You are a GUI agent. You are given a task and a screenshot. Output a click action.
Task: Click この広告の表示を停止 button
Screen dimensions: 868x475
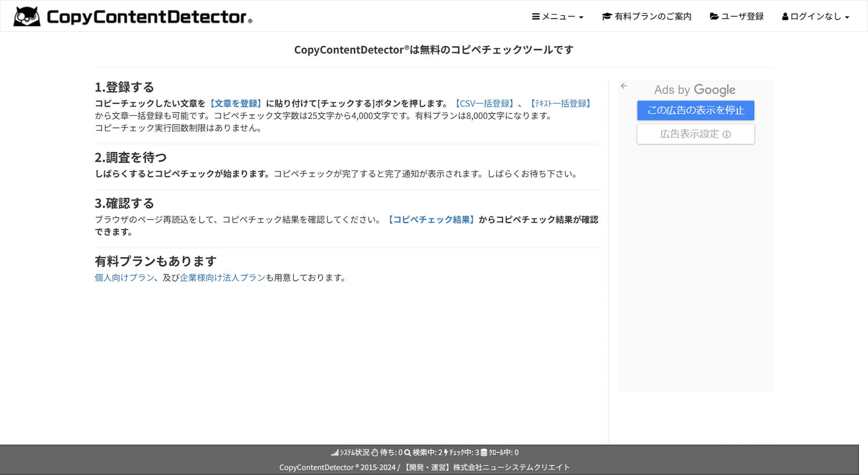(x=695, y=111)
